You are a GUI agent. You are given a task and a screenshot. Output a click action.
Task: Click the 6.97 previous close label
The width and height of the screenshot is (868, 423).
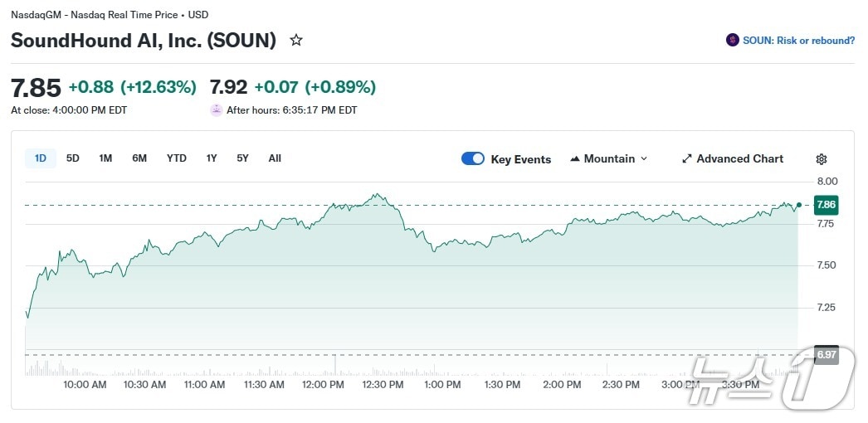826,355
